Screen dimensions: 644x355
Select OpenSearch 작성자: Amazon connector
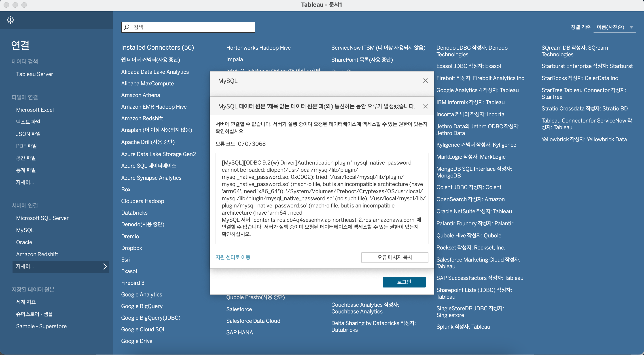point(470,199)
